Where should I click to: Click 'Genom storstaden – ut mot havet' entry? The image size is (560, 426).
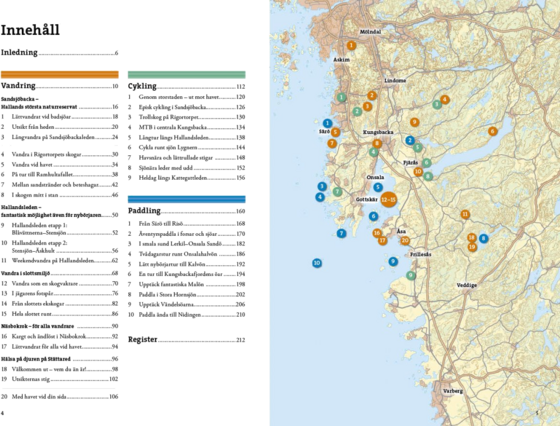pyautogui.click(x=186, y=97)
